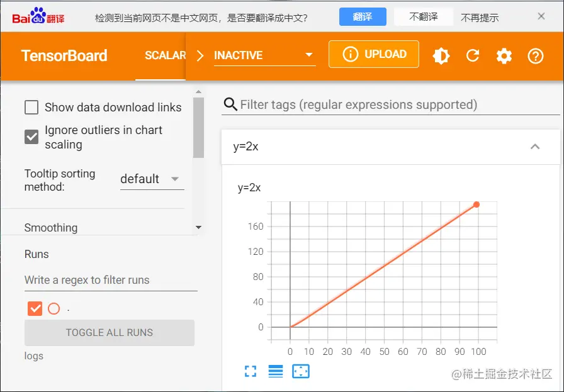Open the help question mark icon
The image size is (564, 392).
click(536, 56)
